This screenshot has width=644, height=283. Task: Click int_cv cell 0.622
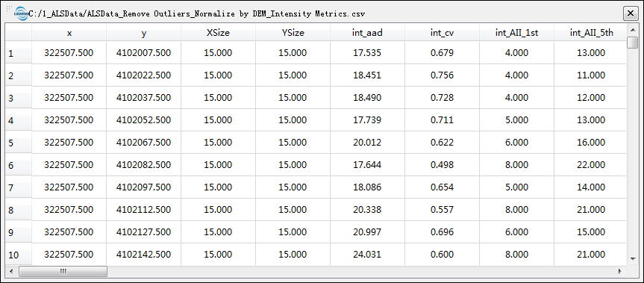[x=442, y=143]
